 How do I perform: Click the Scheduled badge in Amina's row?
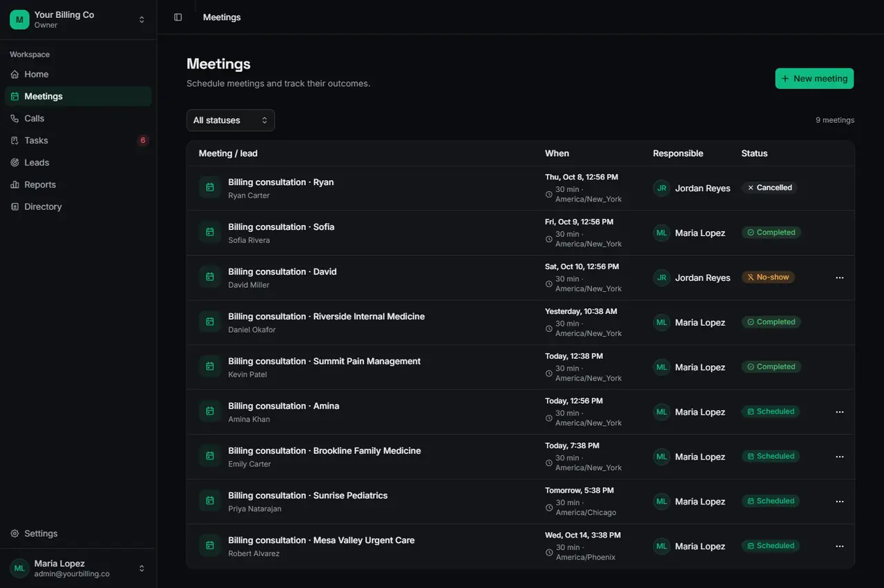[x=771, y=411]
